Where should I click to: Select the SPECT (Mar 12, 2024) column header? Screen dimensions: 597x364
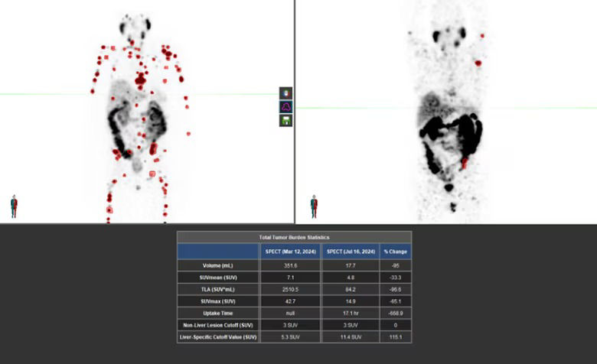(291, 252)
